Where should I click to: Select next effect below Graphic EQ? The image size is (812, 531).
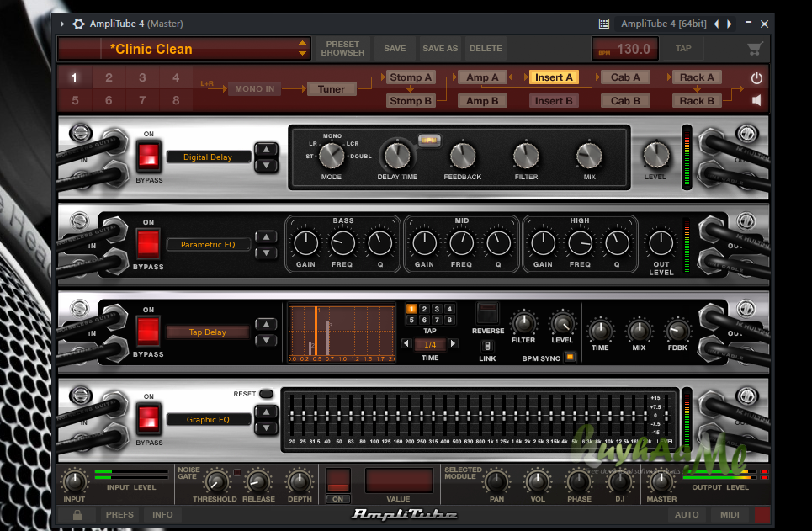(266, 428)
